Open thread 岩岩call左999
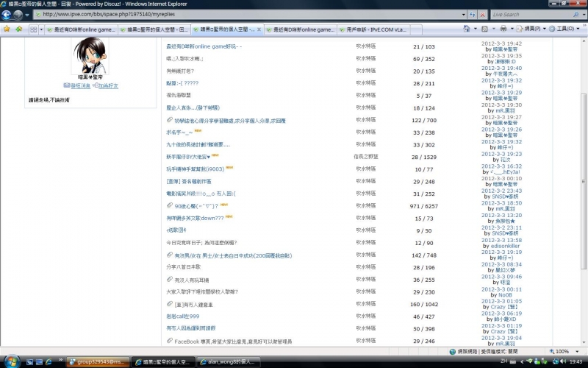Screen dimensions: 588x368 (183, 316)
